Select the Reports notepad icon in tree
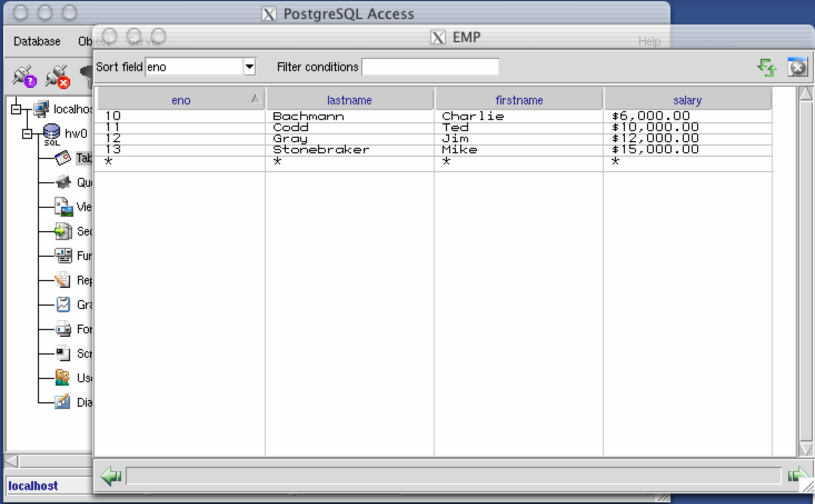815x504 pixels. tap(63, 280)
